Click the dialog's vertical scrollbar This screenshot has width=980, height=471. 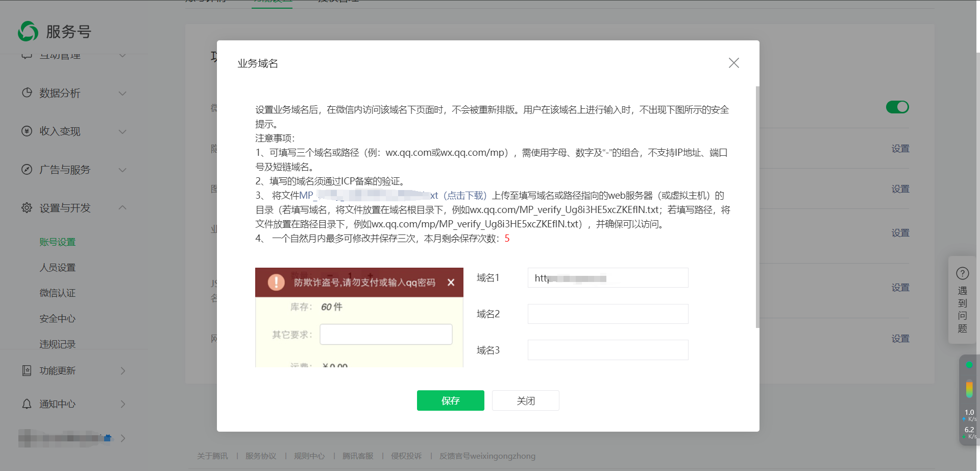757,204
